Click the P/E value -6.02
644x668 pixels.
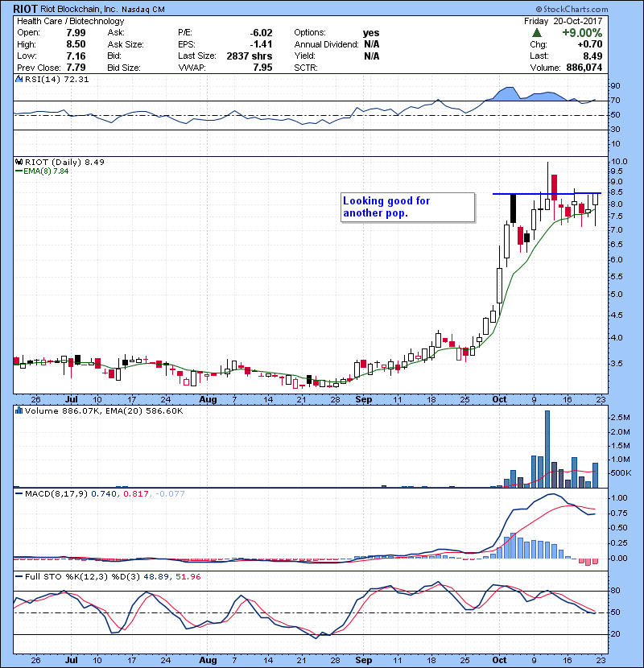tap(261, 33)
